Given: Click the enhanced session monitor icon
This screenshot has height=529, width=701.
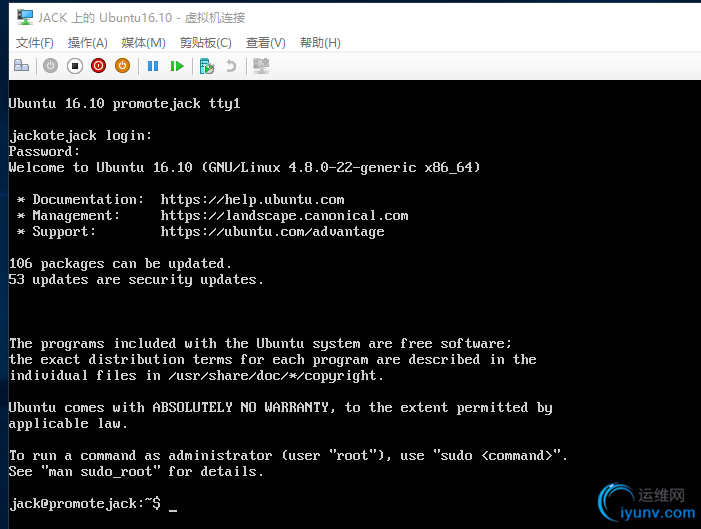Looking at the screenshot, I should [261, 66].
